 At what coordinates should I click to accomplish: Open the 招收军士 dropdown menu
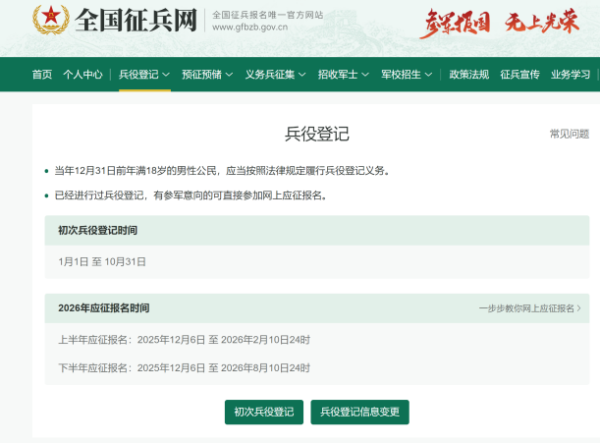point(343,75)
